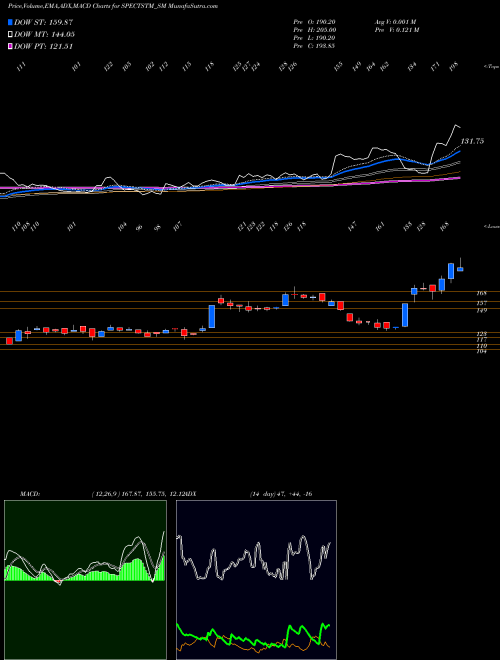500x660 pixels.
Task: Select the 'DOW ST: 159.87' legend text
Action: pos(44,22)
